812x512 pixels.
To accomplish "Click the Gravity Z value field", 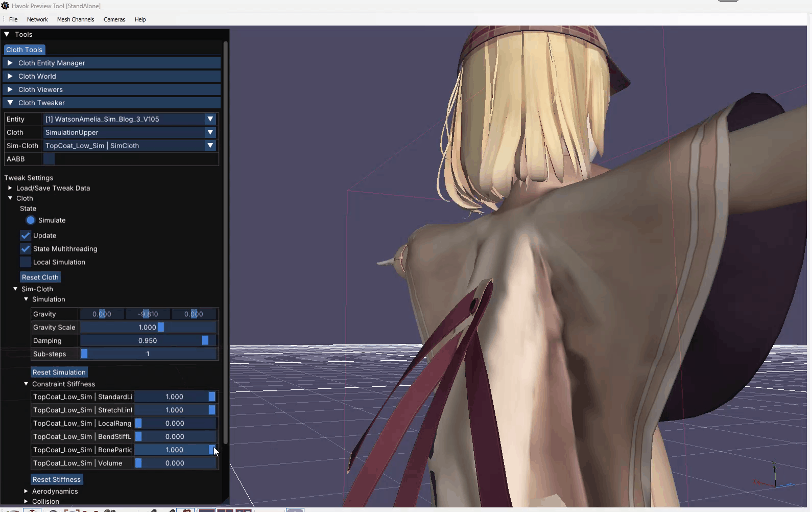I will click(194, 314).
